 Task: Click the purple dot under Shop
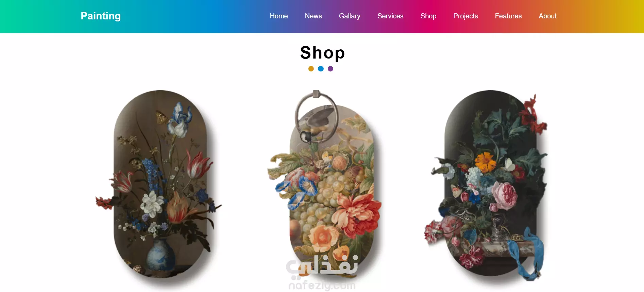331,69
